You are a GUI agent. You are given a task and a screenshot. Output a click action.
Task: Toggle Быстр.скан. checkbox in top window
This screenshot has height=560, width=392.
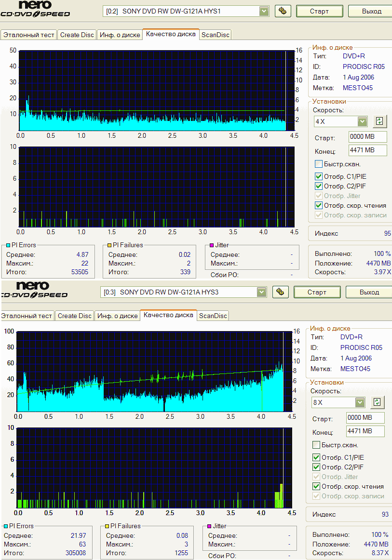click(x=318, y=164)
